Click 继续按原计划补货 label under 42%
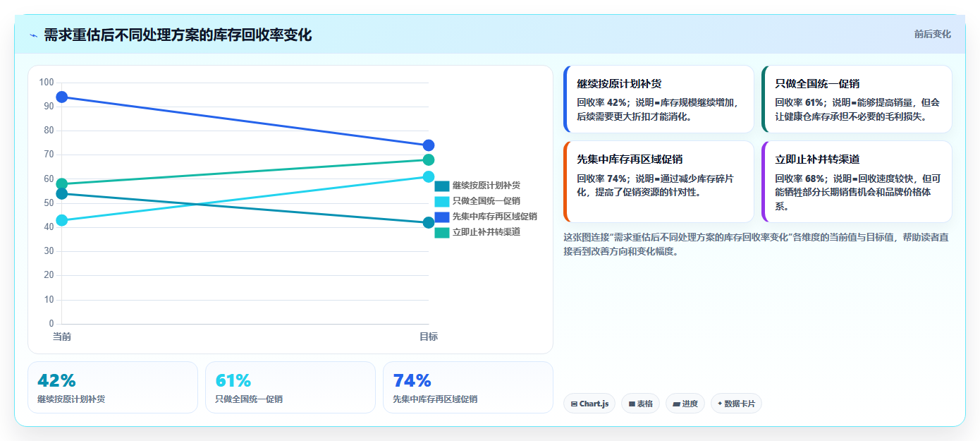This screenshot has height=441, width=980. pos(71,399)
